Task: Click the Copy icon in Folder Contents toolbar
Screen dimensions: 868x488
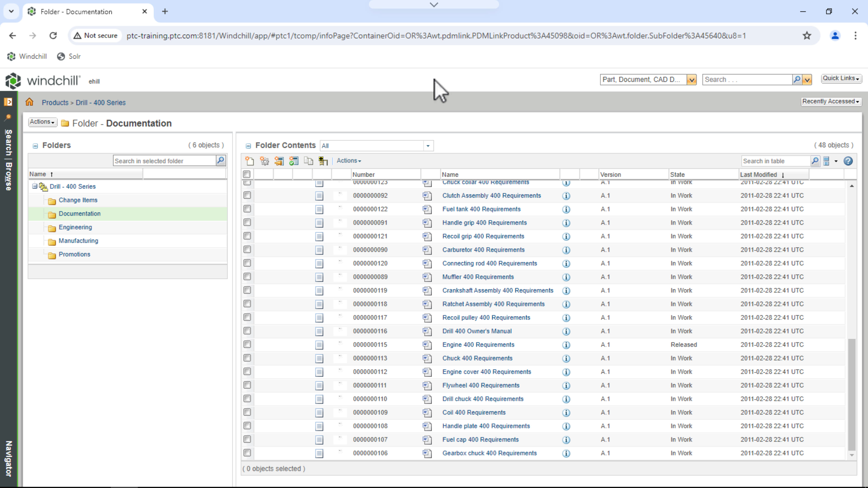Action: coord(309,161)
